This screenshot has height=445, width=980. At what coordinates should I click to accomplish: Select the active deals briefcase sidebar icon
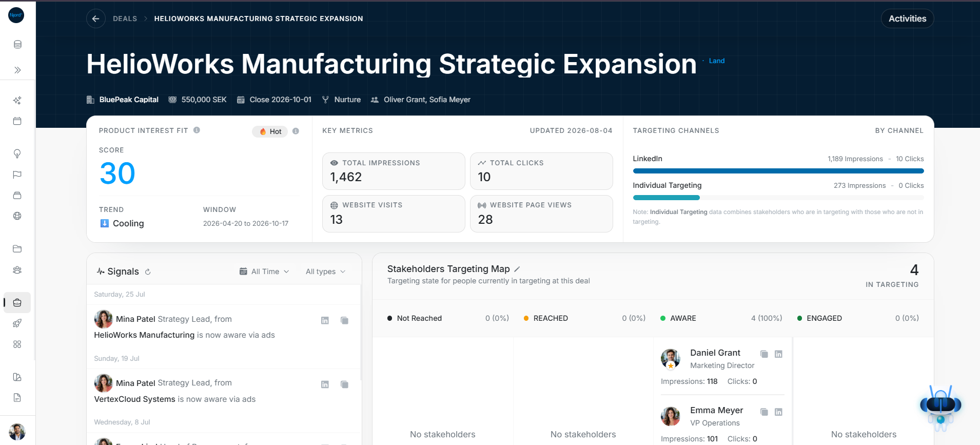[17, 302]
